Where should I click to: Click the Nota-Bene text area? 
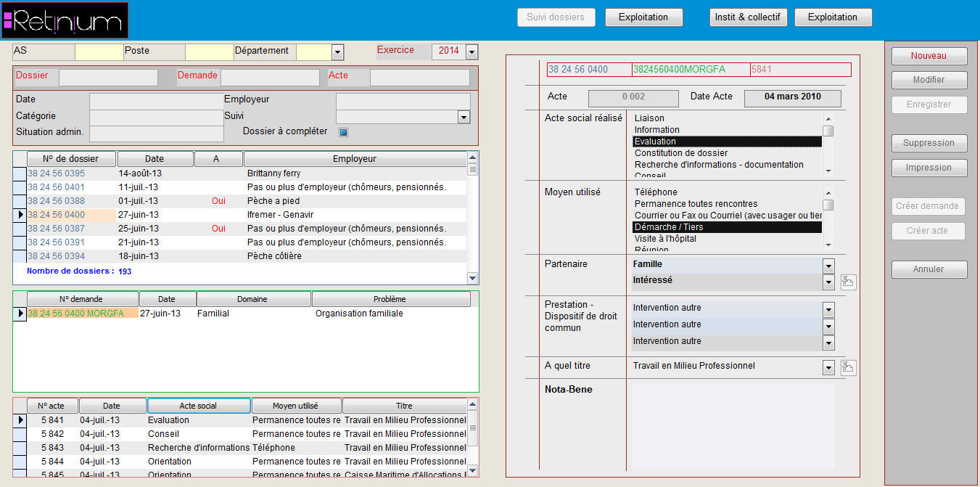tap(733, 425)
